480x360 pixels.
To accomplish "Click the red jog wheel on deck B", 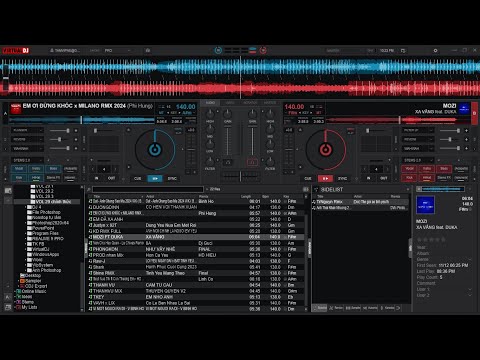I will [326, 150].
